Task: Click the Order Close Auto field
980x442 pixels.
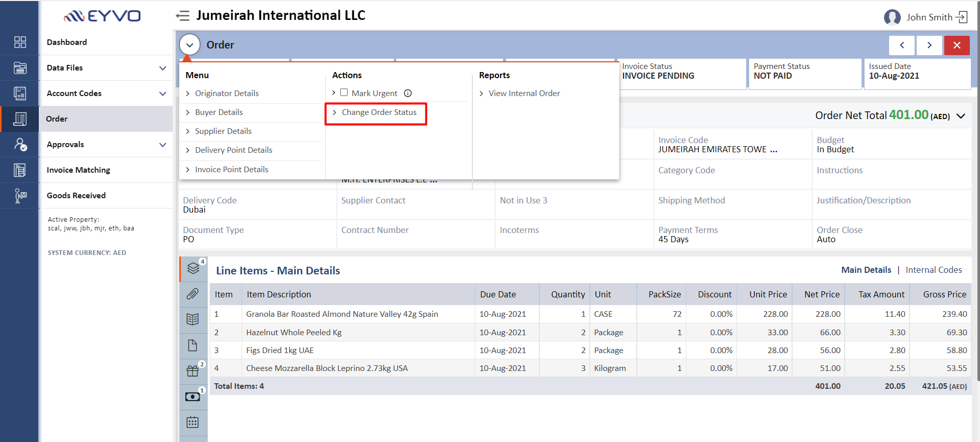Action: tap(892, 235)
